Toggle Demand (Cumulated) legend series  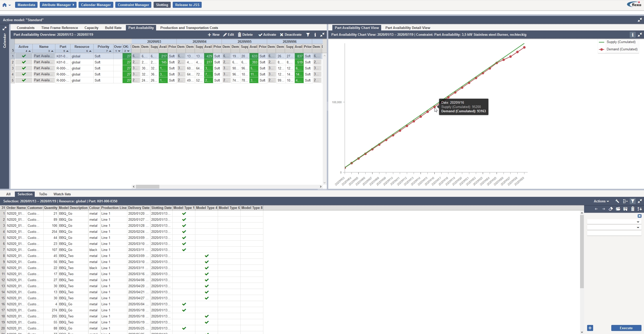622,49
